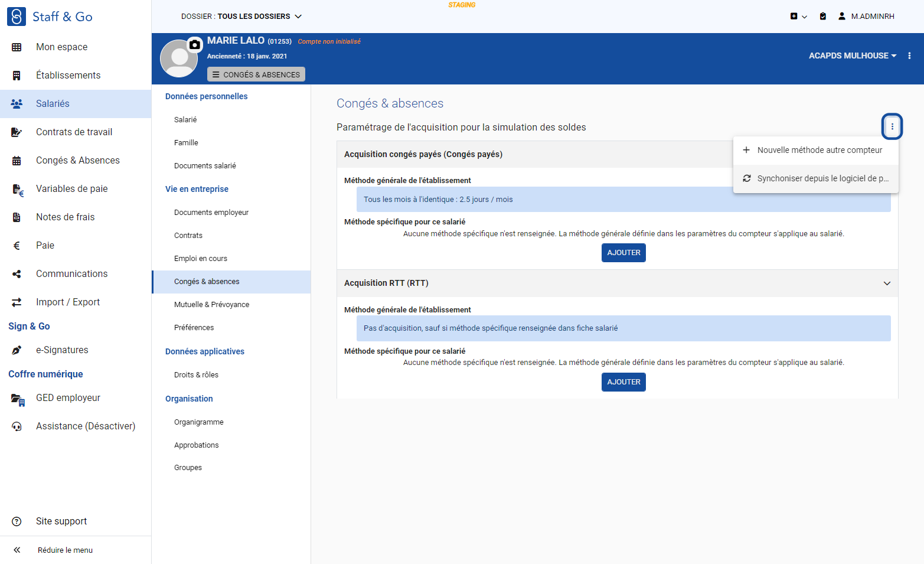
Task: Open Congés & Absences calendar sidebar entry
Action: [x=76, y=161]
